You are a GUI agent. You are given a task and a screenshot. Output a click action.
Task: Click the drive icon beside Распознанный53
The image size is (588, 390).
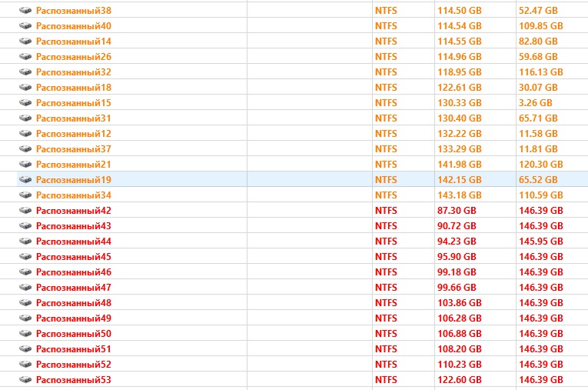click(25, 380)
